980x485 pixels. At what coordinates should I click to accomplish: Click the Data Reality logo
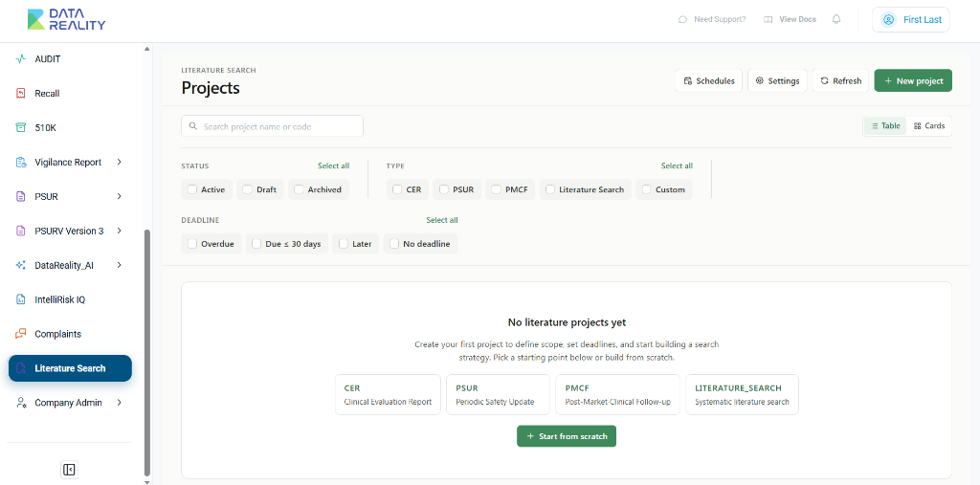(x=66, y=19)
